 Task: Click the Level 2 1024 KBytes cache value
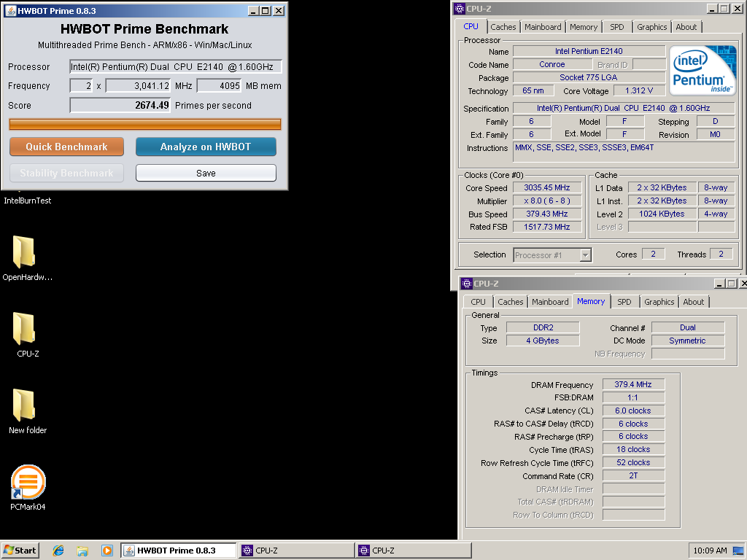[662, 214]
